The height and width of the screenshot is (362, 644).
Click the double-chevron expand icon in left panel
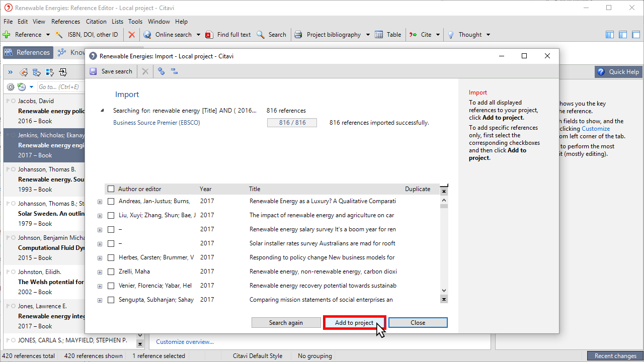10,72
